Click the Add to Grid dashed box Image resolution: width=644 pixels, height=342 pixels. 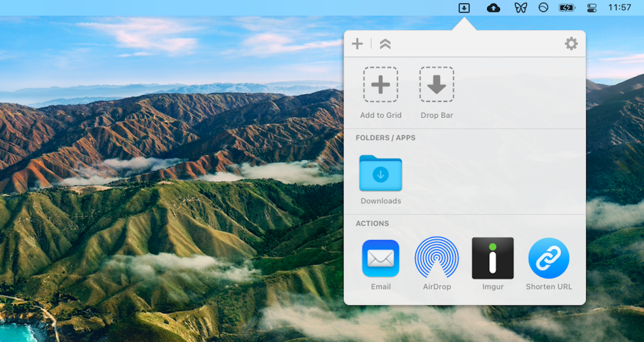(x=380, y=84)
